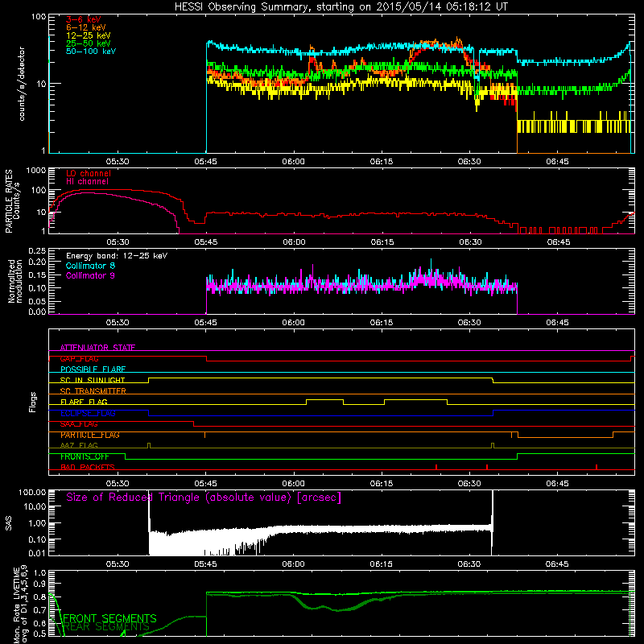Click '05:30' tick under the counts panel
644x644 pixels.
point(118,162)
